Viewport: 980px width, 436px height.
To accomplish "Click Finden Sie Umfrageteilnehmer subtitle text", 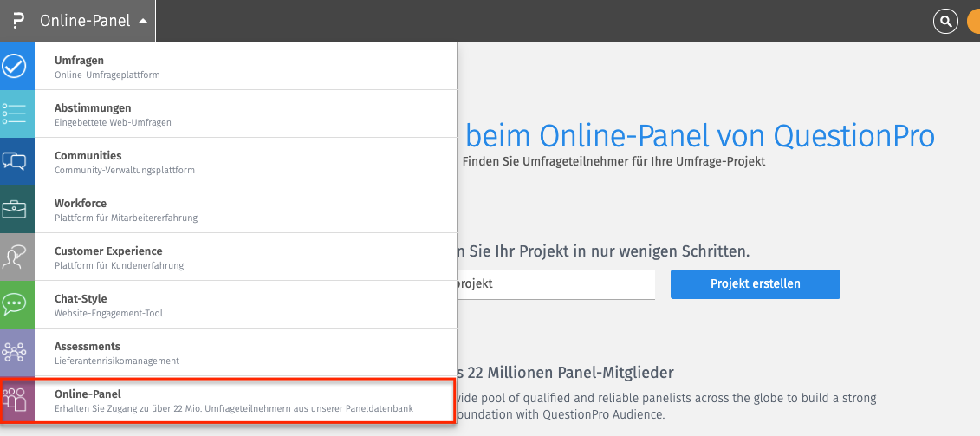I will [x=613, y=161].
